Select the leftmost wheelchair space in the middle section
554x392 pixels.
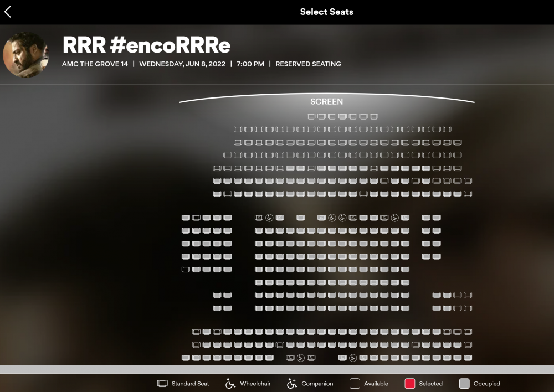(x=269, y=218)
